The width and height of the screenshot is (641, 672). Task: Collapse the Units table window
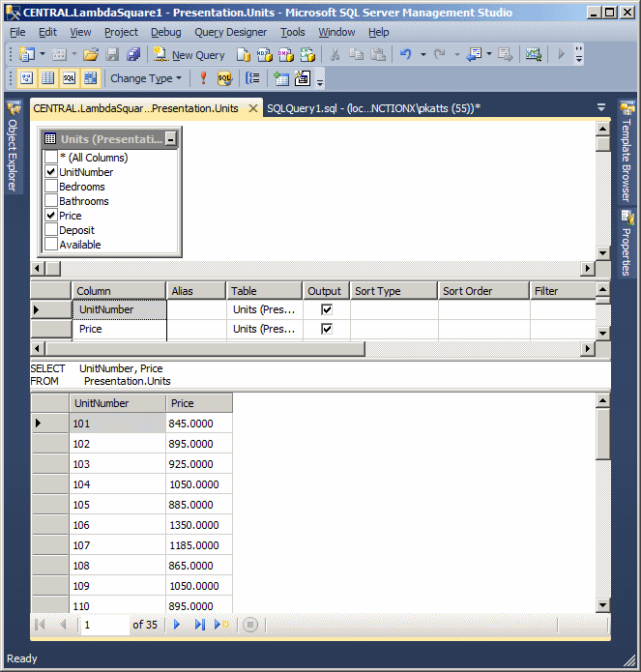pyautogui.click(x=170, y=139)
